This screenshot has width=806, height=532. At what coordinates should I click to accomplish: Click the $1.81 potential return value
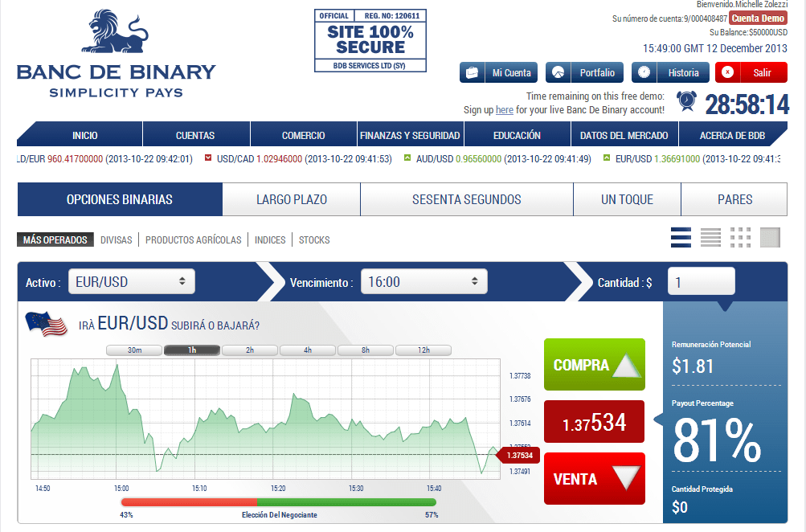(x=693, y=366)
